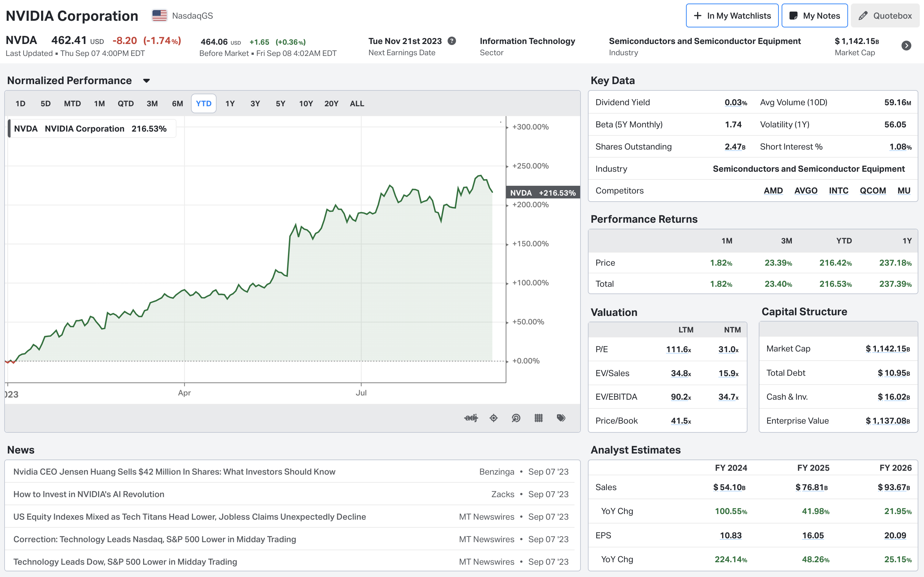Image resolution: width=924 pixels, height=577 pixels.
Task: Click the LTM EV/Sales 34.8x value
Action: click(681, 373)
